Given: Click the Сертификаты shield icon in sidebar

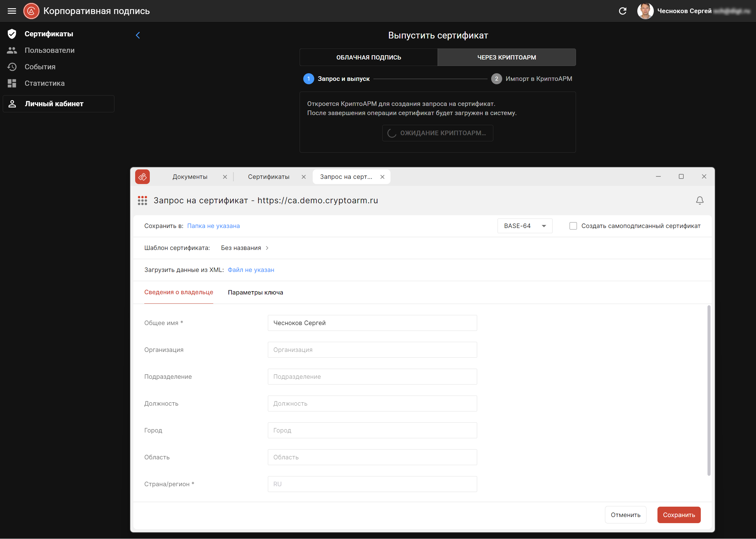Looking at the screenshot, I should tap(12, 34).
